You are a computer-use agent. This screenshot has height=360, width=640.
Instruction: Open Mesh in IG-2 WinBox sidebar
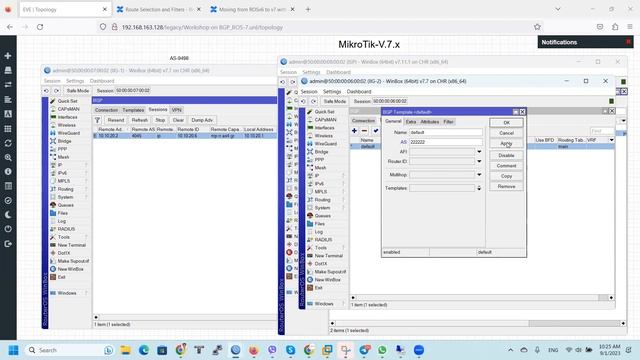point(320,168)
